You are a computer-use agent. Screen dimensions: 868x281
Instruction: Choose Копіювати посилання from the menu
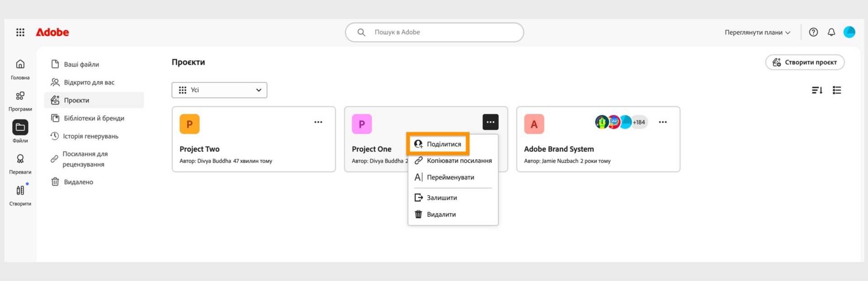click(453, 161)
